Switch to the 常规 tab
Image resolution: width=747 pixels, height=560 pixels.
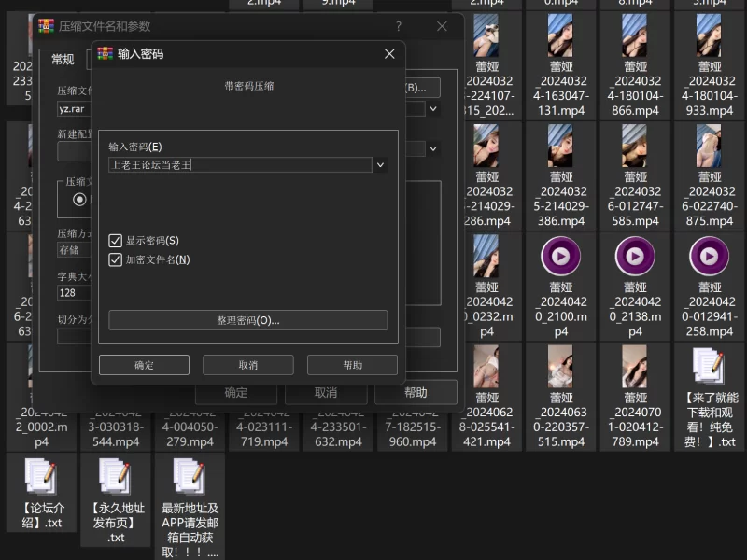point(63,60)
